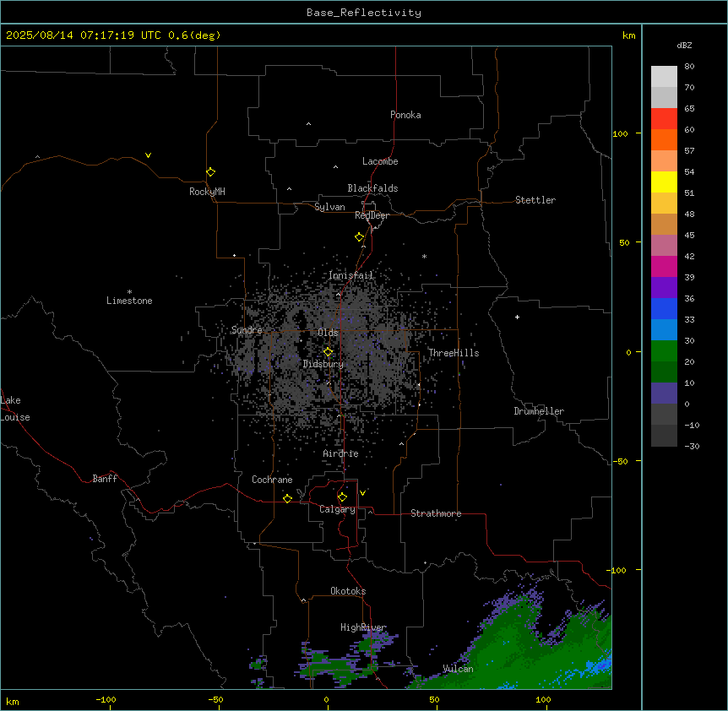Image resolution: width=728 pixels, height=711 pixels.
Task: Click the Innisfail city label
Action: click(350, 275)
